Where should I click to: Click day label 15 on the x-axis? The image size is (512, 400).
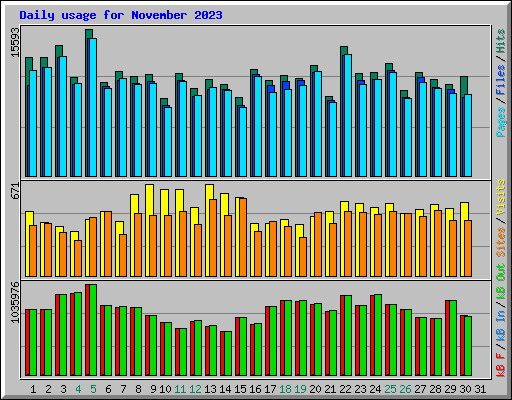tap(240, 389)
